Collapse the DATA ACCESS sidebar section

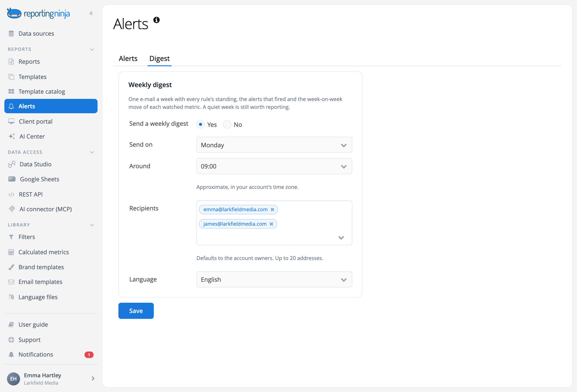[x=92, y=152]
